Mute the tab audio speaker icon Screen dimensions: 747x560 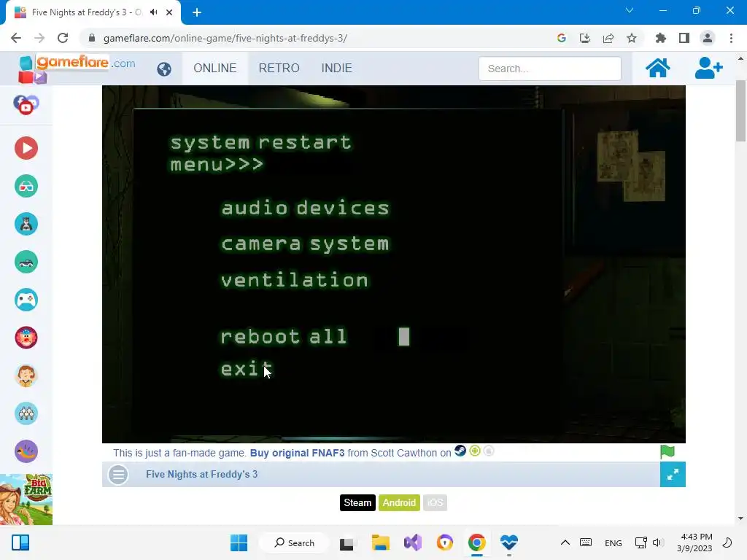pos(153,12)
